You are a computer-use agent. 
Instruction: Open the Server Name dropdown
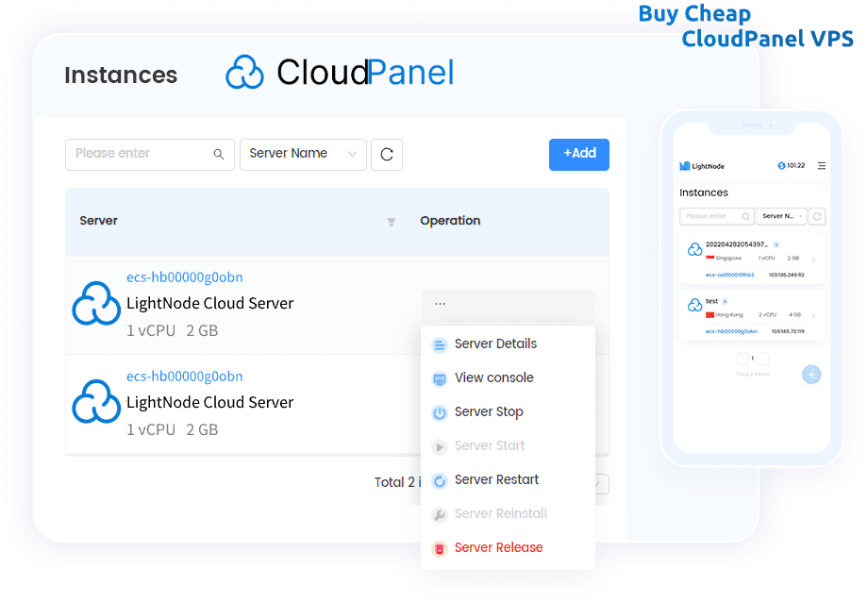[302, 154]
